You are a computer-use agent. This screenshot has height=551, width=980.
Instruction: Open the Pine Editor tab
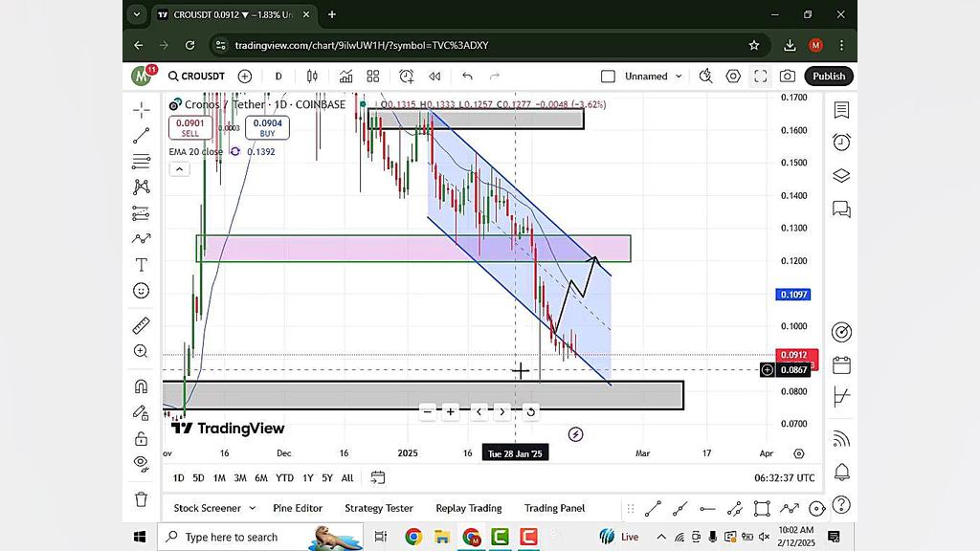click(298, 509)
